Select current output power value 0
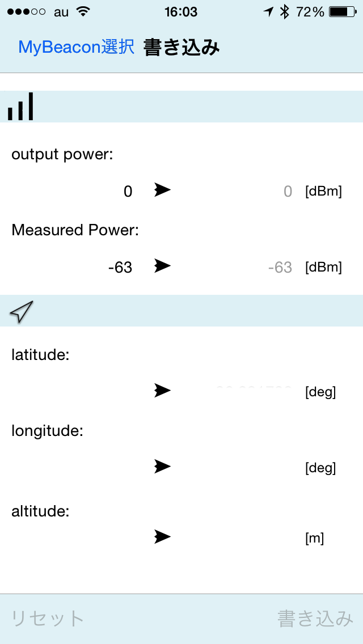This screenshot has height=644, width=363. tap(128, 192)
